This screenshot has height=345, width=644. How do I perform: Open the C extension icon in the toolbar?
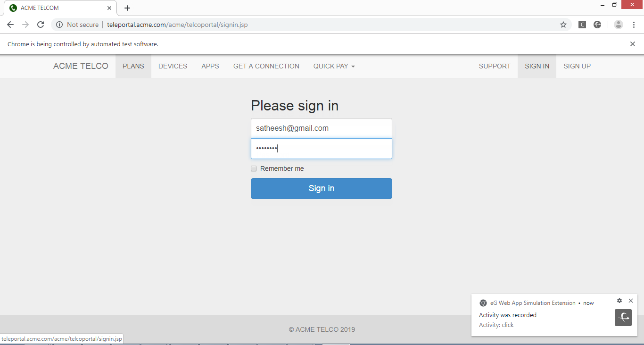[582, 25]
